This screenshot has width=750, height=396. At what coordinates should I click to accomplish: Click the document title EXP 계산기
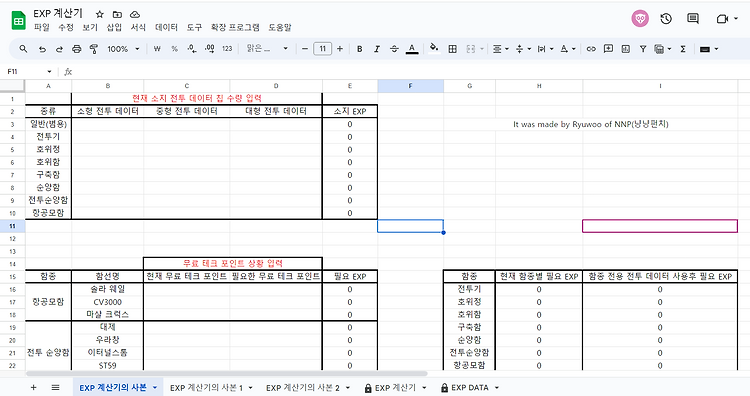click(58, 13)
